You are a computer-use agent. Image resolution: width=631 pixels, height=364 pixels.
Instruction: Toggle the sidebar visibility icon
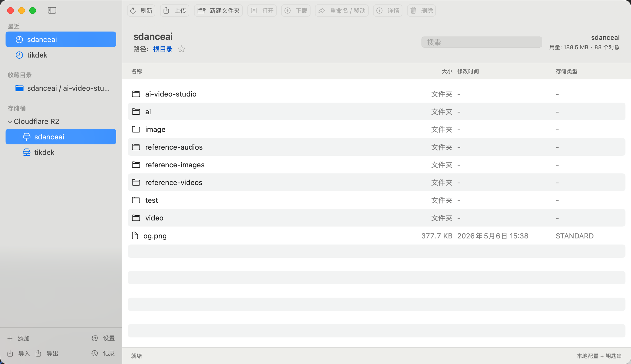52,11
